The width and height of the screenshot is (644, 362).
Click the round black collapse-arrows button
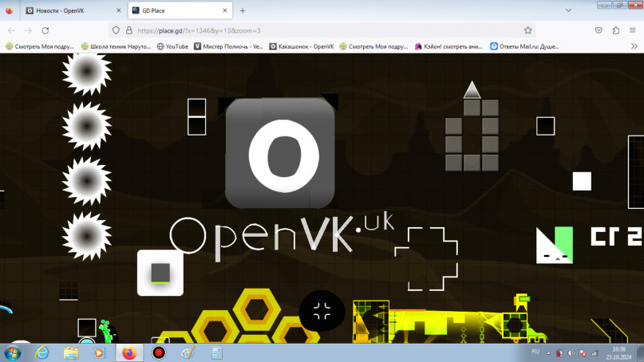coord(322,311)
